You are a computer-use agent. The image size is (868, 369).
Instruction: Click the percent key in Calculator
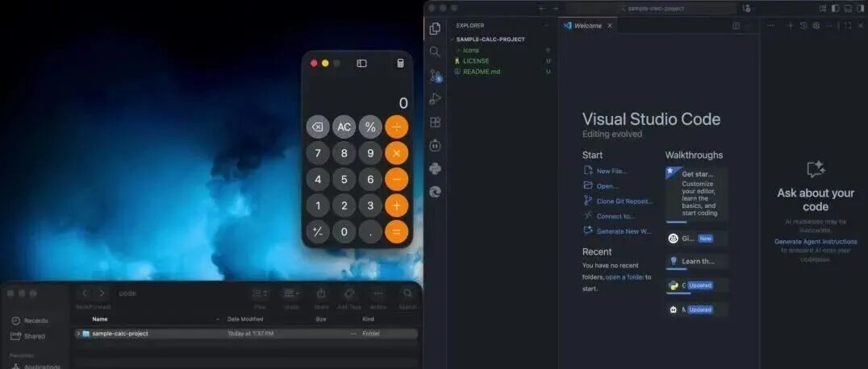click(370, 127)
